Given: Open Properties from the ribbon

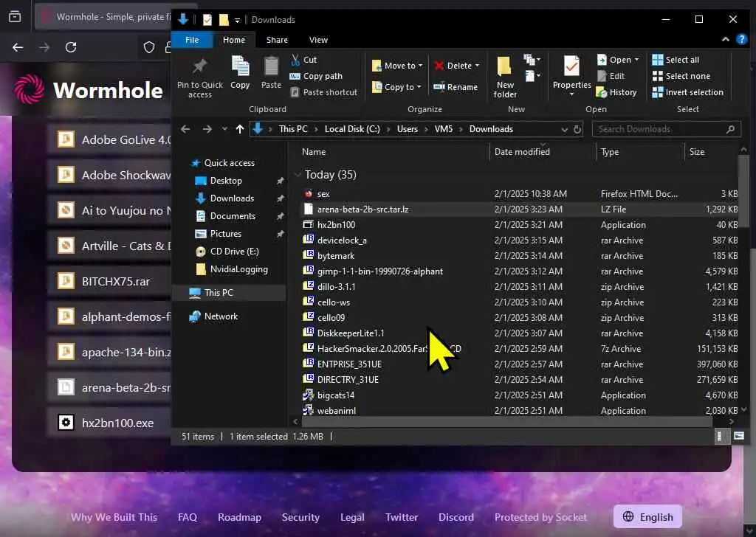Looking at the screenshot, I should point(572,75).
